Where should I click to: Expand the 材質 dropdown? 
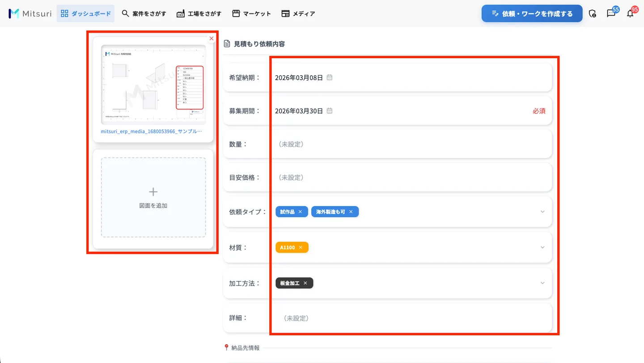click(x=542, y=248)
